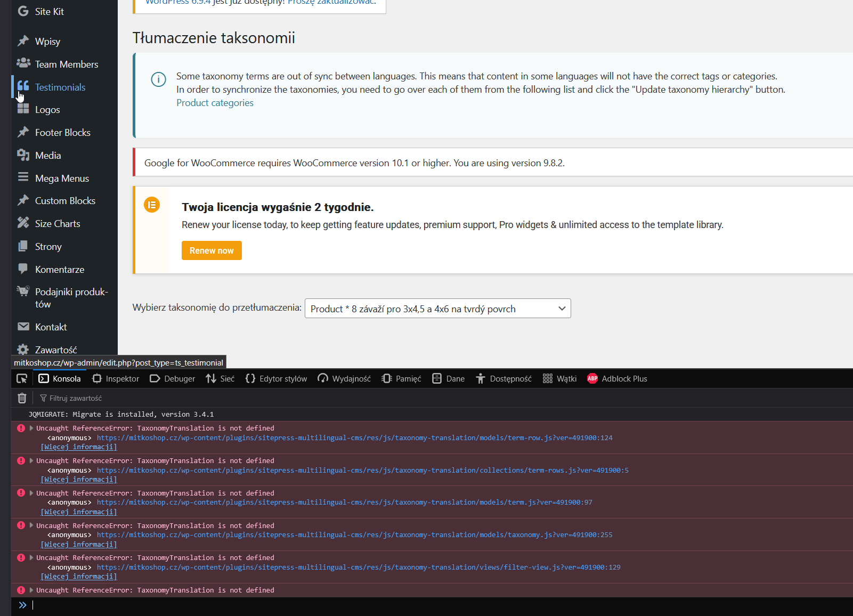Follow the Product categories link
The width and height of the screenshot is (853, 616).
pyautogui.click(x=215, y=103)
